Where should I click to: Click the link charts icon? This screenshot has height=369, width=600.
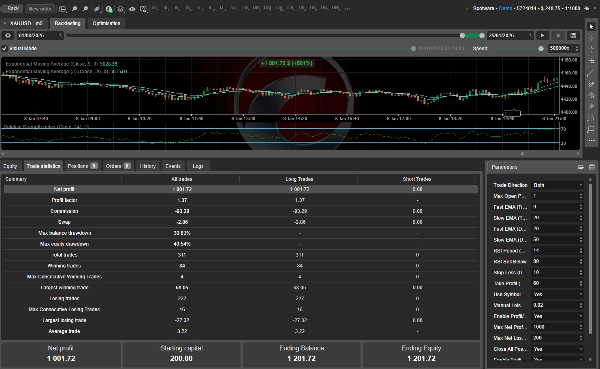pyautogui.click(x=97, y=8)
